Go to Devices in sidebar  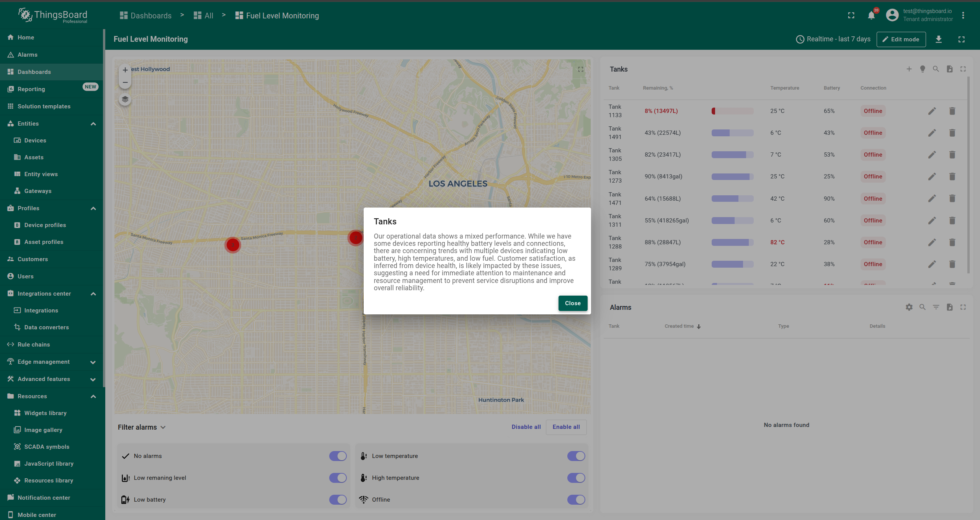pos(35,141)
